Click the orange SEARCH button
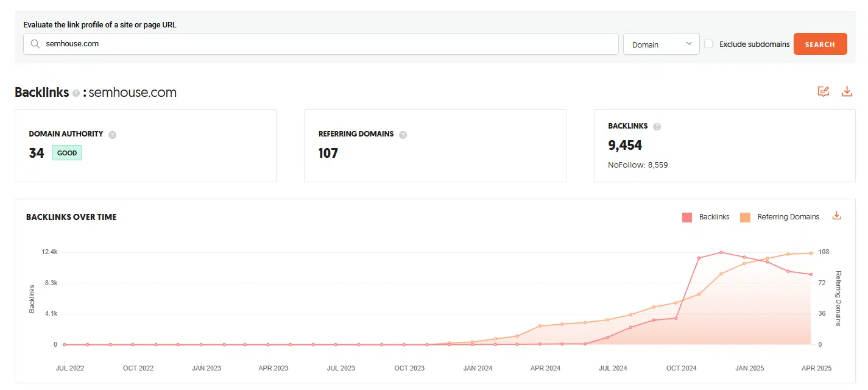This screenshot has width=868, height=390. (820, 44)
